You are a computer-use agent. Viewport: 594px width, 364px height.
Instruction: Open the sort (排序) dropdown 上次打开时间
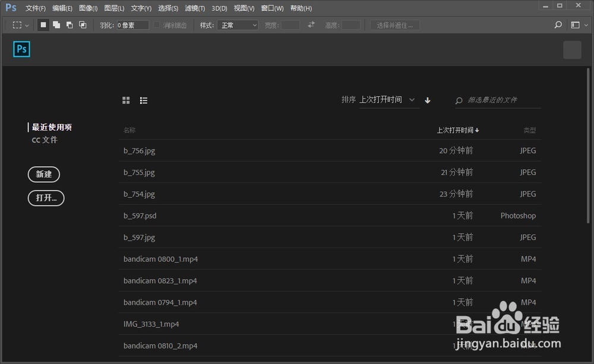coord(390,100)
